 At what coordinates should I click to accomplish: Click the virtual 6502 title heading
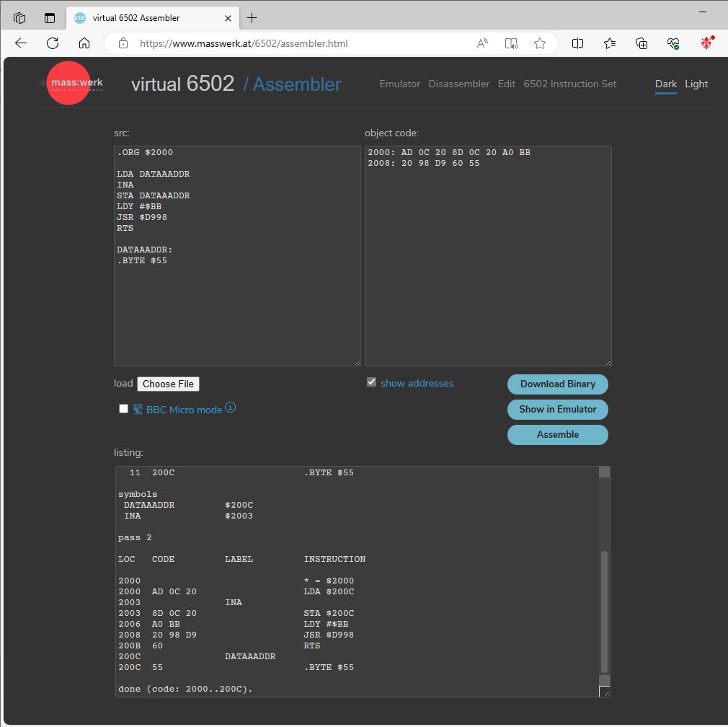pos(183,84)
